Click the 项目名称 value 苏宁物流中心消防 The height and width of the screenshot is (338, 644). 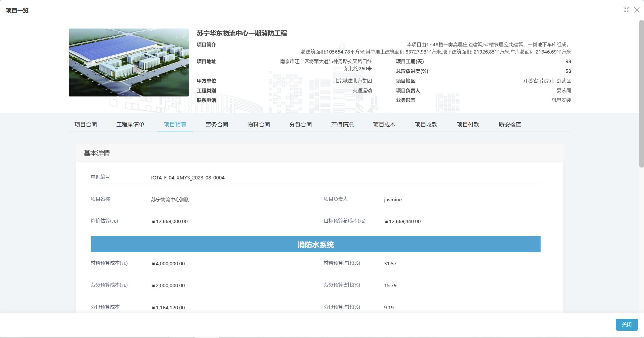click(170, 200)
